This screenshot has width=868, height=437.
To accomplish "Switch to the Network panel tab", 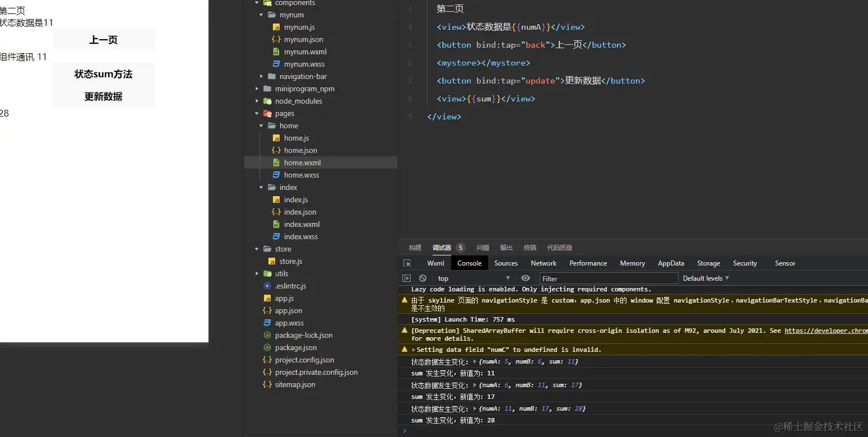I will point(543,263).
